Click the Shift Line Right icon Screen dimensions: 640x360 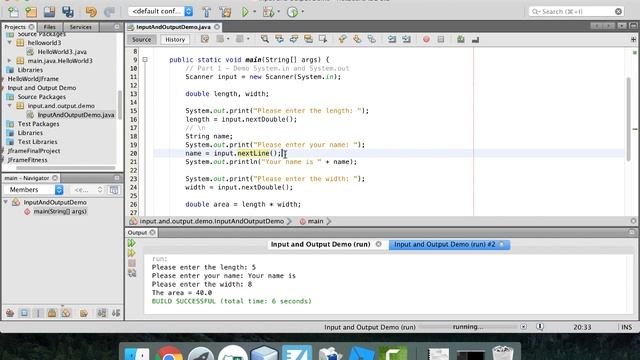(x=407, y=39)
